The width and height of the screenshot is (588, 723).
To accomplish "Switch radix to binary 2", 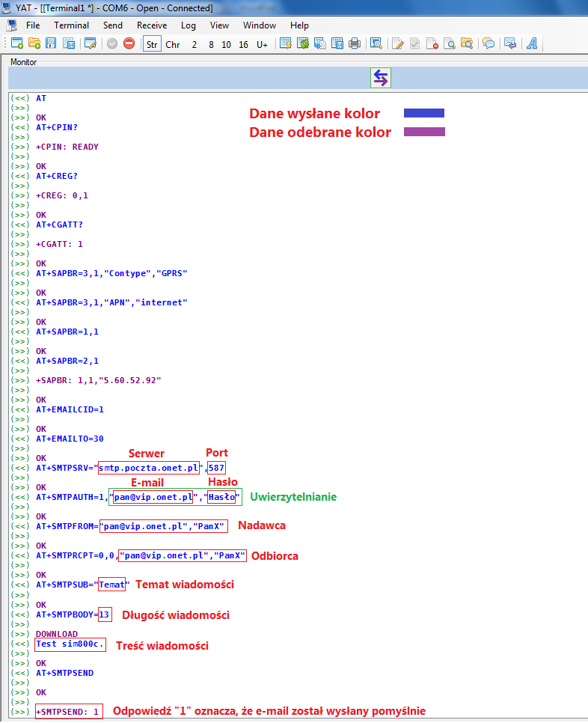I will click(x=195, y=44).
